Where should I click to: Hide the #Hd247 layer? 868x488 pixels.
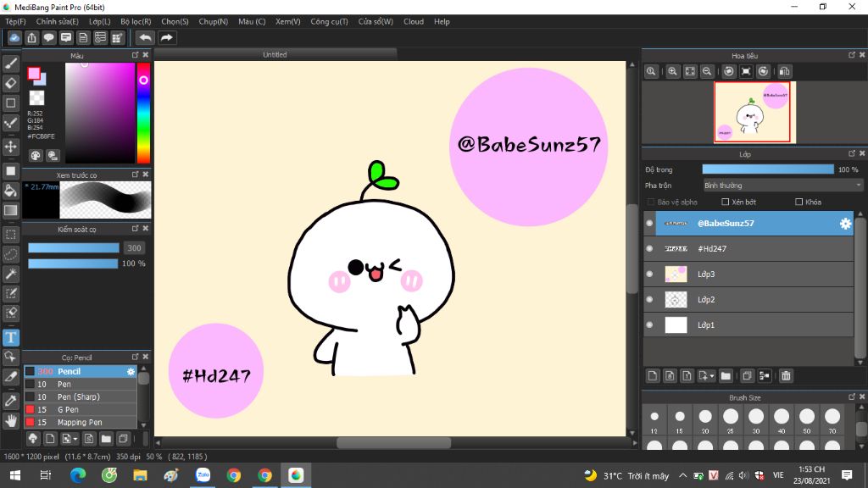pyautogui.click(x=649, y=249)
